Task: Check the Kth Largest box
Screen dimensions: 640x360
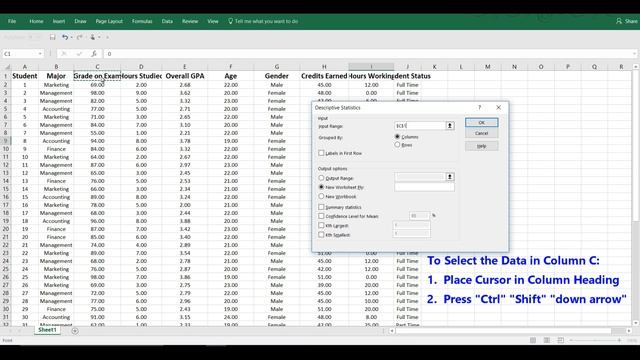Action: tap(321, 225)
